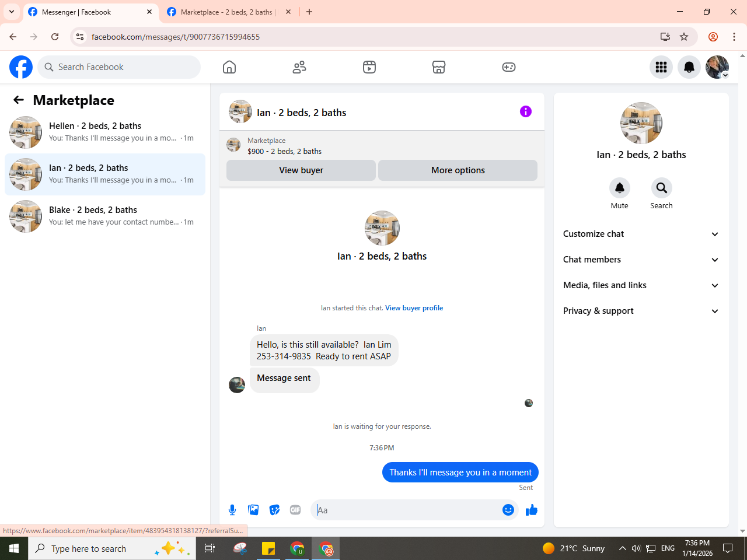Image resolution: width=747 pixels, height=560 pixels.
Task: Click the More options button
Action: coord(458,170)
